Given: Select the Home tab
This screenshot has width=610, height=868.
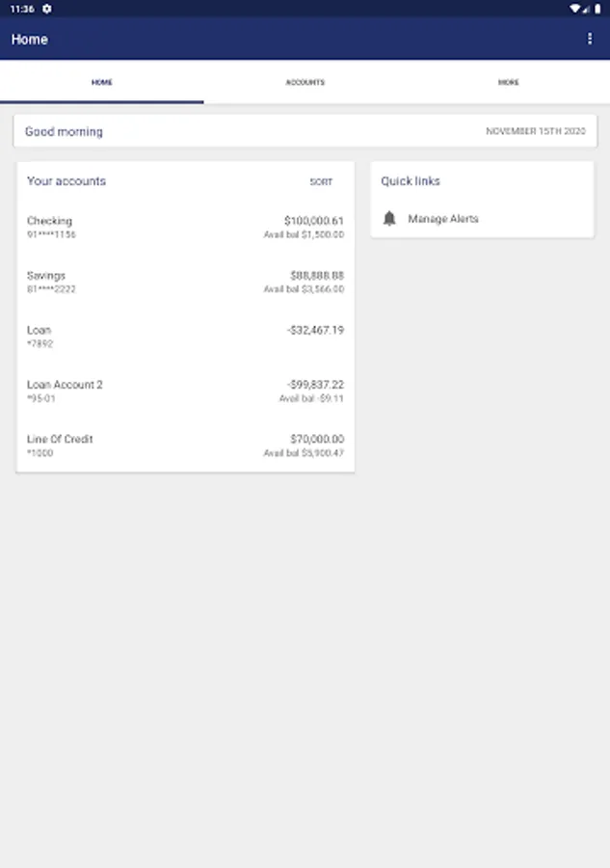Looking at the screenshot, I should pyautogui.click(x=102, y=83).
